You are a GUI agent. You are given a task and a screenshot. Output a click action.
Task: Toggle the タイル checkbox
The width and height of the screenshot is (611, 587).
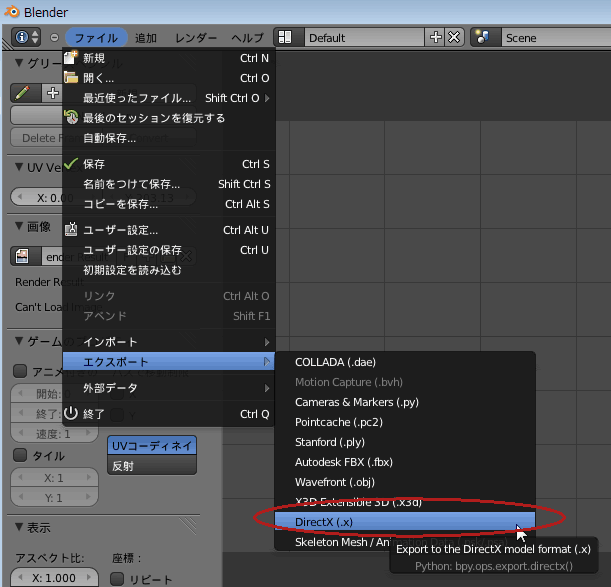[20, 455]
